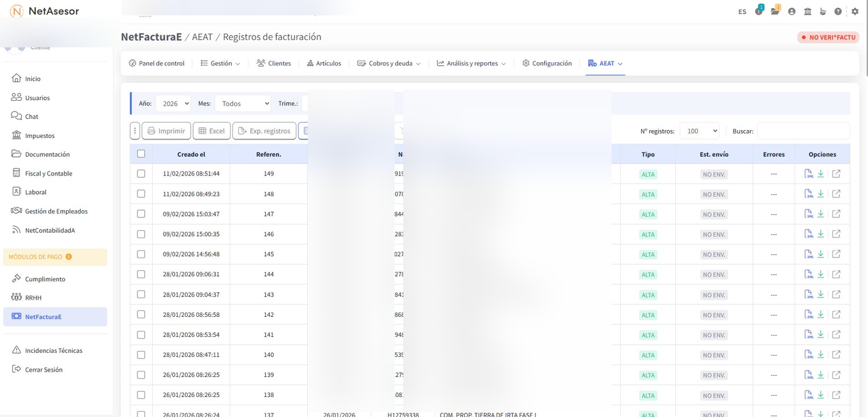
Task: Expand the Cobros y deuda menu
Action: point(389,63)
